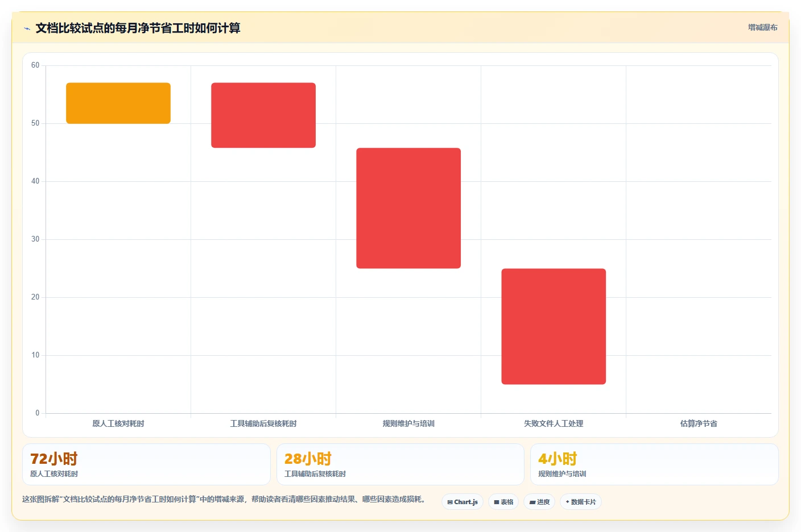Click the chart title 文档比较试点的每月净节省工时如何计算
The height and width of the screenshot is (532, 801).
(x=138, y=28)
